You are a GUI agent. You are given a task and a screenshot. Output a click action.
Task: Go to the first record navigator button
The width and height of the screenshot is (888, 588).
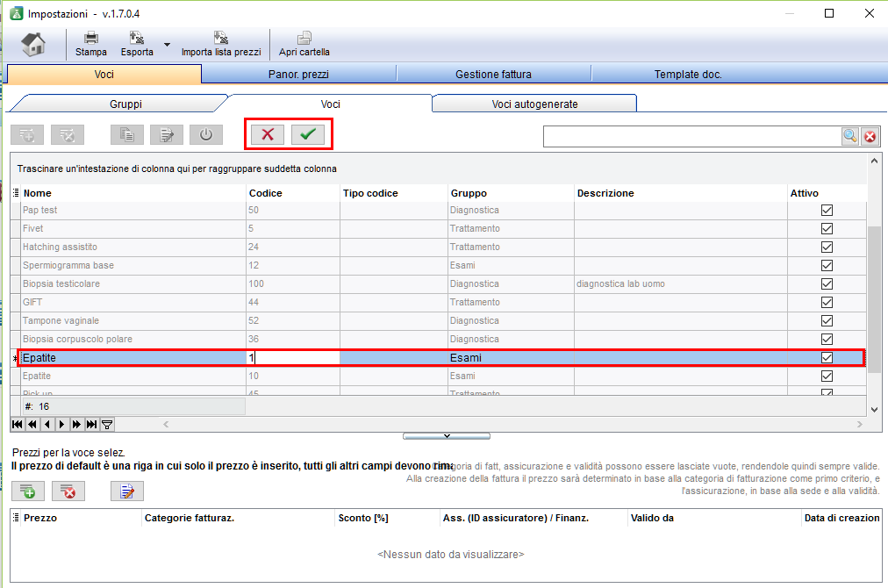[x=18, y=424]
